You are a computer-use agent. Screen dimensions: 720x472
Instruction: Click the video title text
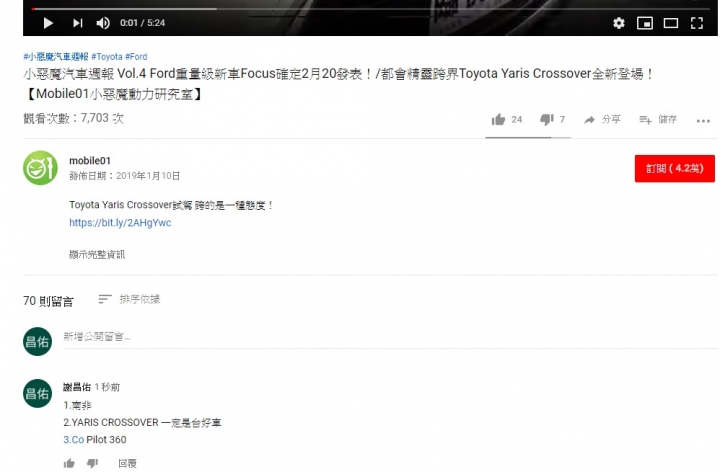339,84
